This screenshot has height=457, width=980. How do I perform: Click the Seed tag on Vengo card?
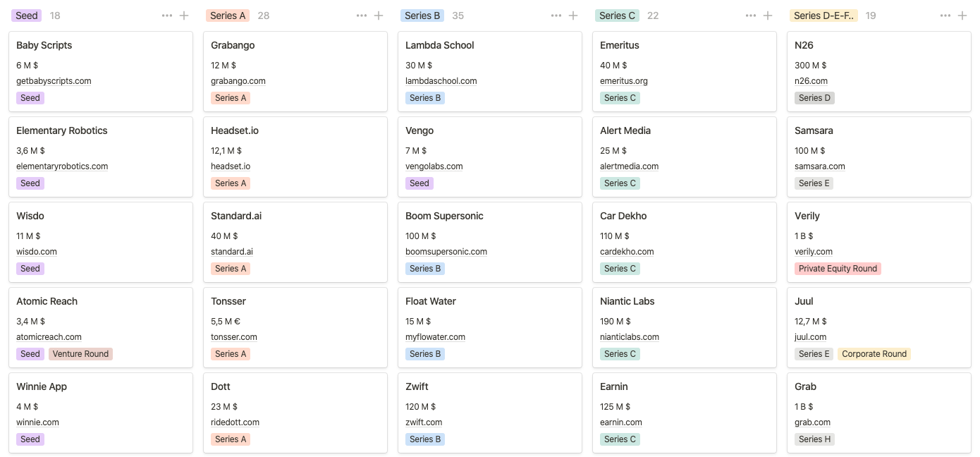419,183
